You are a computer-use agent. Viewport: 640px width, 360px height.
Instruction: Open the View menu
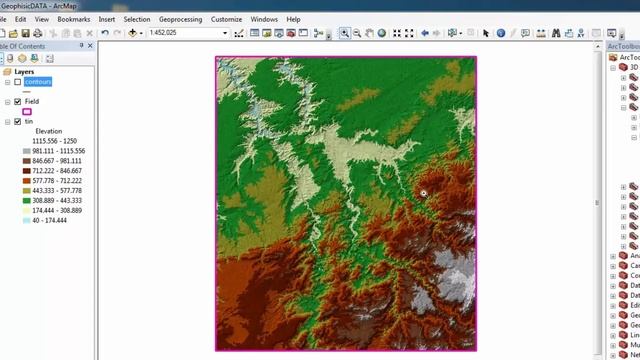click(42, 19)
